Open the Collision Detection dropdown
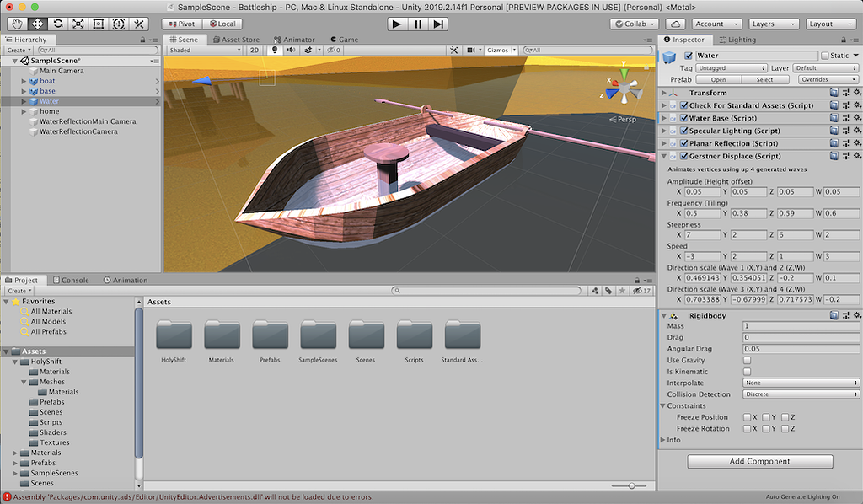863x504 pixels. 799,393
